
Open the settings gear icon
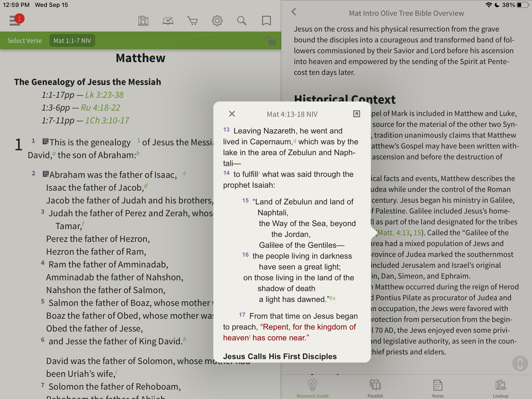pyautogui.click(x=217, y=21)
